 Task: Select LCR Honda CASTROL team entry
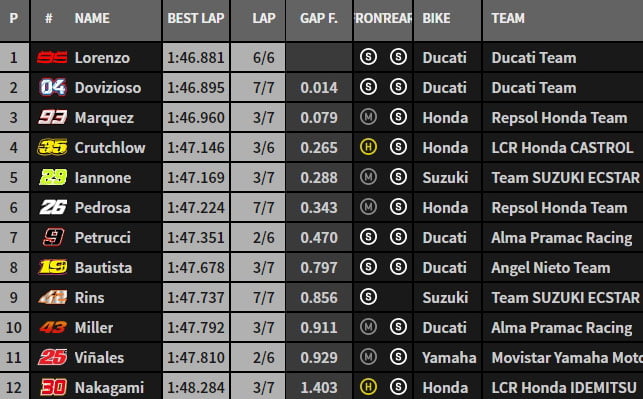pos(562,148)
